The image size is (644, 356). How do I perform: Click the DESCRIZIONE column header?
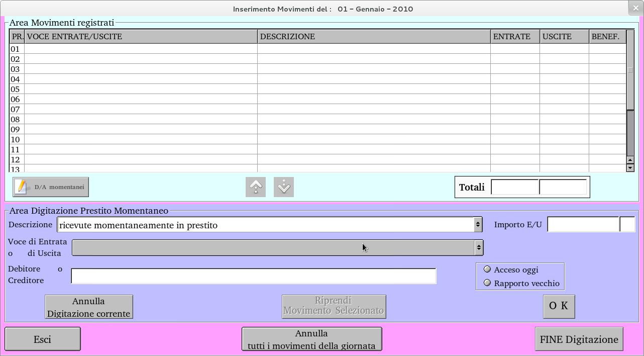[x=374, y=37]
